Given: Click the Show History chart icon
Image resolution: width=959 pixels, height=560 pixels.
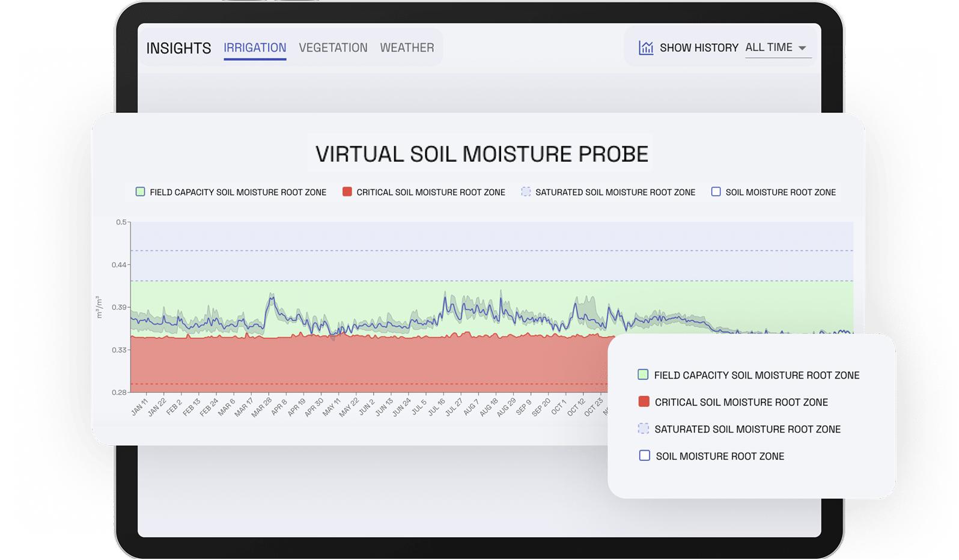Looking at the screenshot, I should (x=646, y=48).
